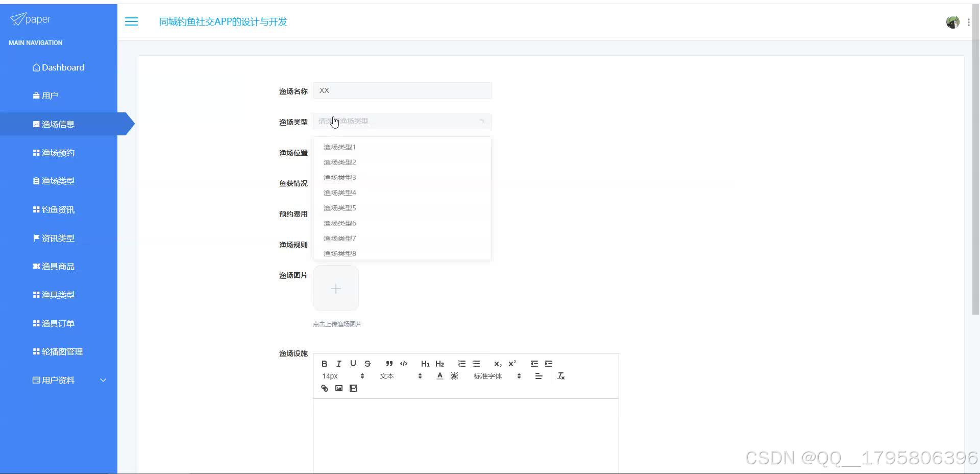Apply italic formatting in editor
This screenshot has width=980, height=474.
338,364
